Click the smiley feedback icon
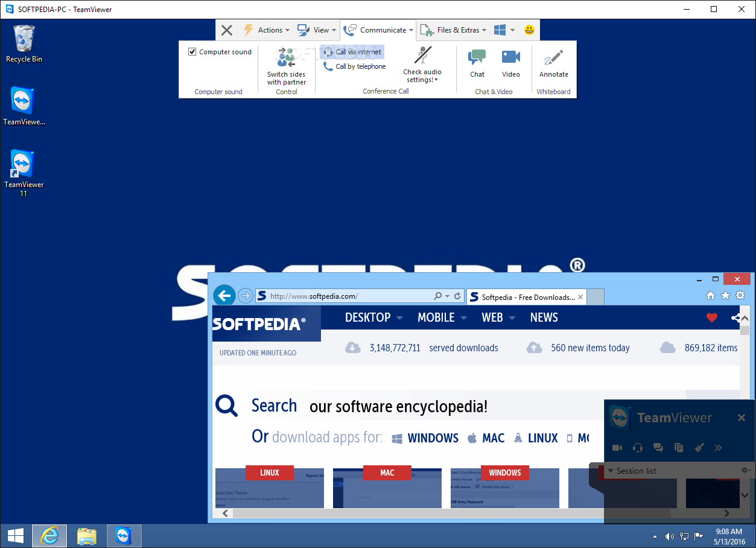Image resolution: width=756 pixels, height=548 pixels. 529,30
